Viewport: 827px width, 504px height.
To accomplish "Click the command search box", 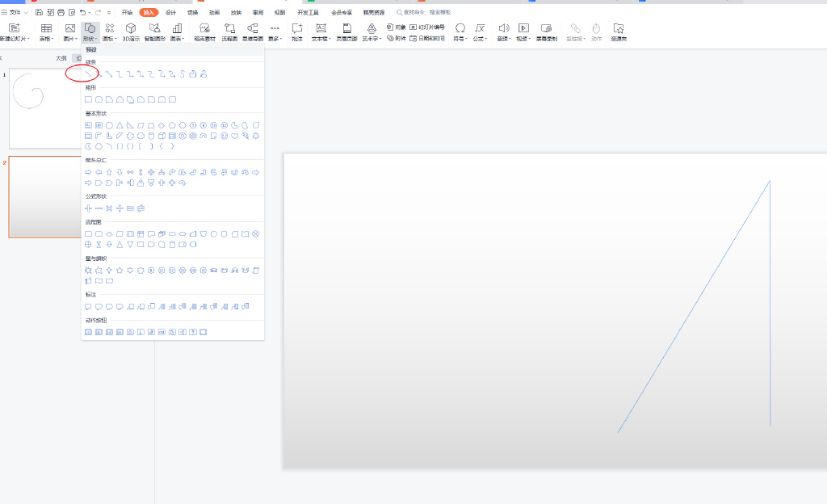I will click(424, 12).
